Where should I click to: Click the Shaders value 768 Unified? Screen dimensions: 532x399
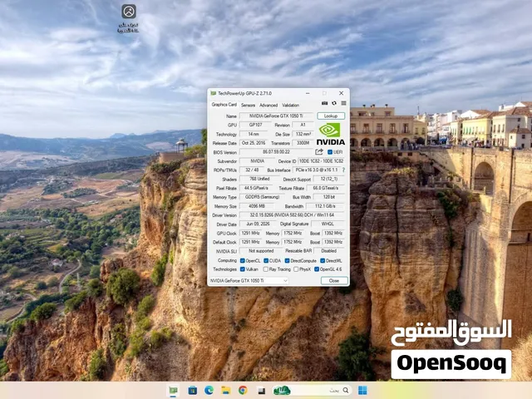click(259, 179)
